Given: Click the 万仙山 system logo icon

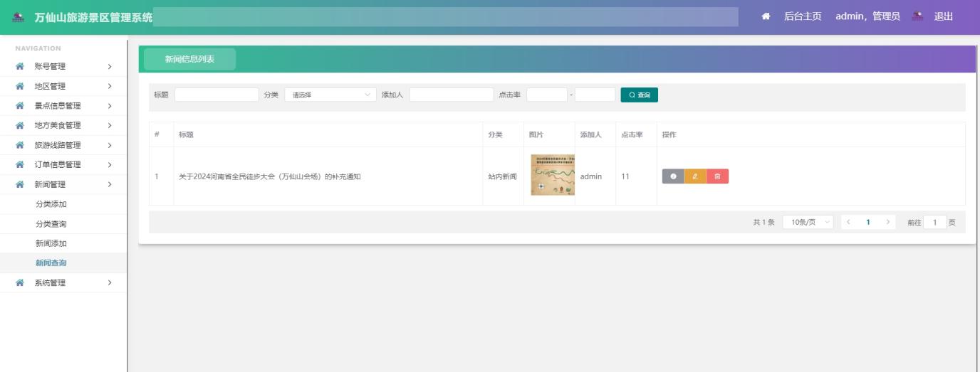Looking at the screenshot, I should point(20,16).
